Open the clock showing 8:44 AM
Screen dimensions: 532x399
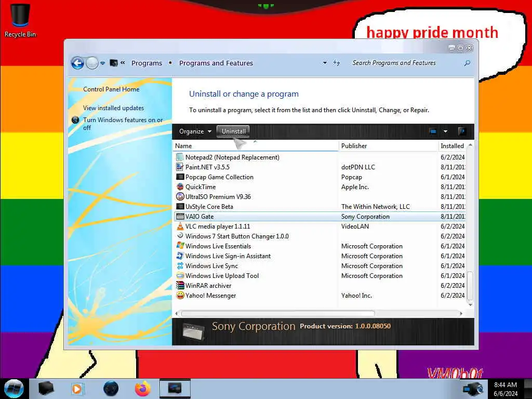pos(506,389)
